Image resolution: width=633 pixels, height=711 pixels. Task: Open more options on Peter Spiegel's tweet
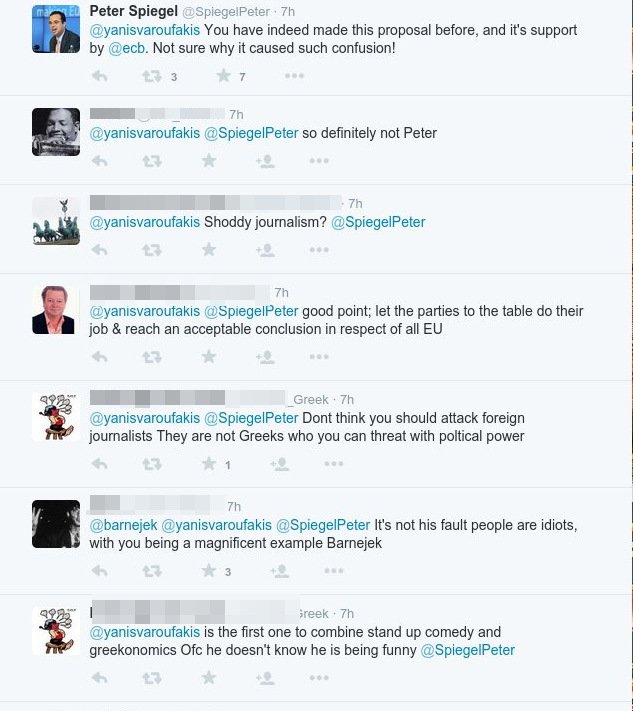(293, 76)
